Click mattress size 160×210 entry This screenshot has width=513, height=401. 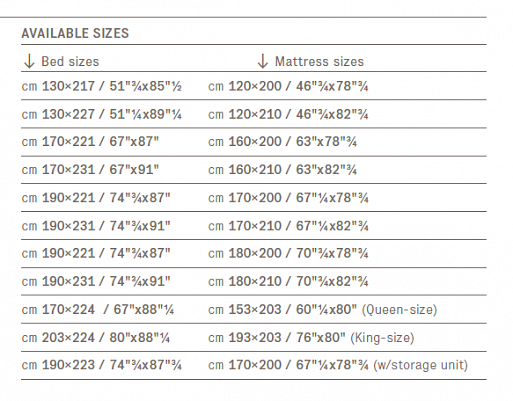tap(283, 170)
